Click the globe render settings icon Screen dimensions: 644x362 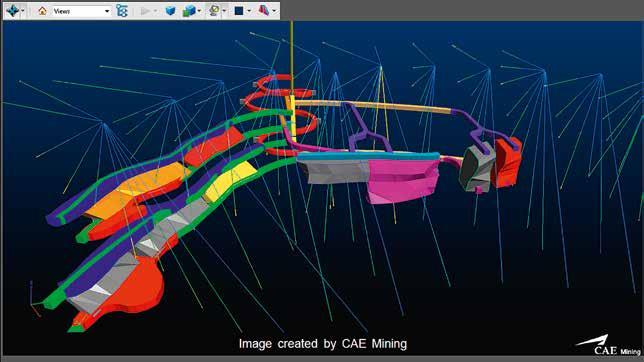point(214,11)
